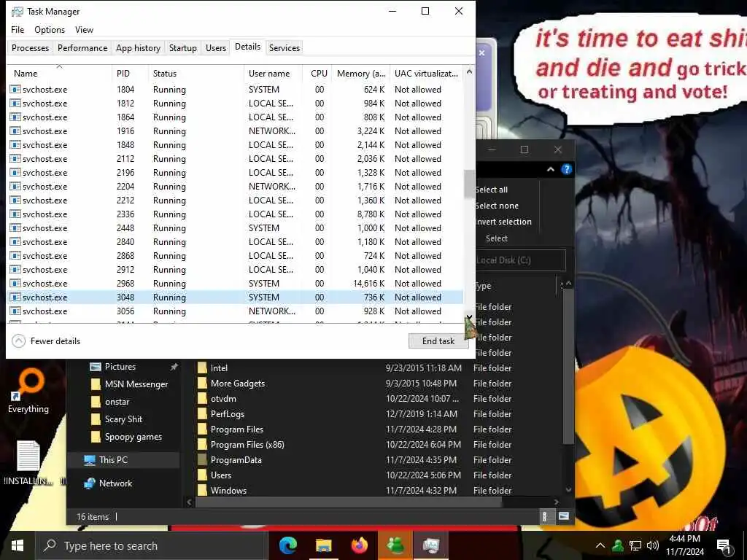Open the View menu in Task Manager

tap(85, 29)
